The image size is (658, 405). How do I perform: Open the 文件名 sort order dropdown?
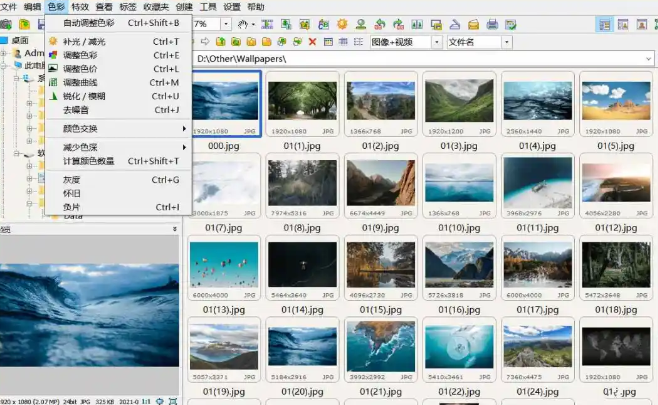(x=507, y=42)
